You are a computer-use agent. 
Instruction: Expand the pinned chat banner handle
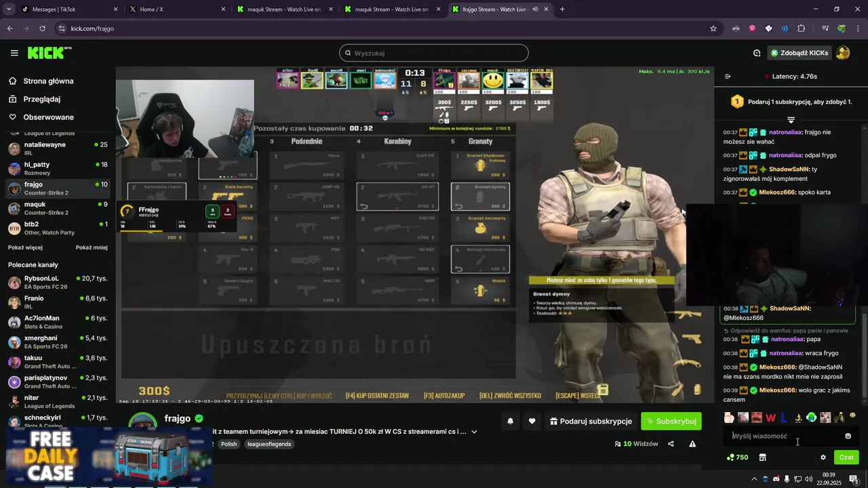pyautogui.click(x=791, y=120)
